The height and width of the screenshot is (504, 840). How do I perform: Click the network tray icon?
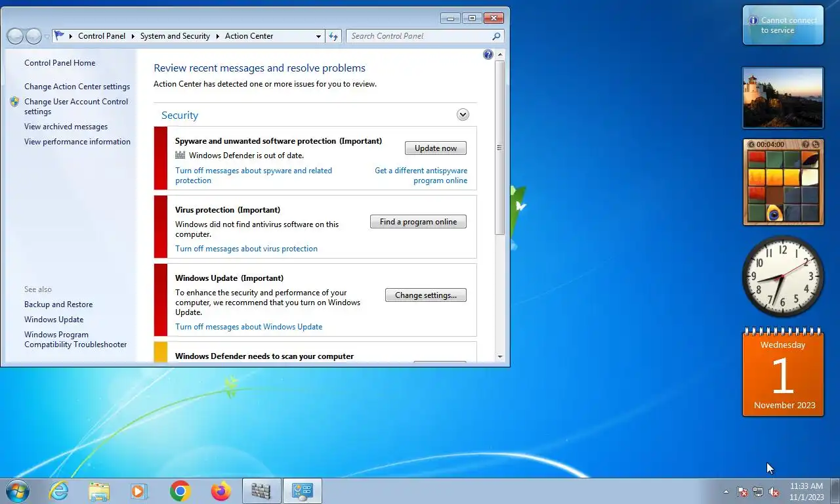[758, 492]
